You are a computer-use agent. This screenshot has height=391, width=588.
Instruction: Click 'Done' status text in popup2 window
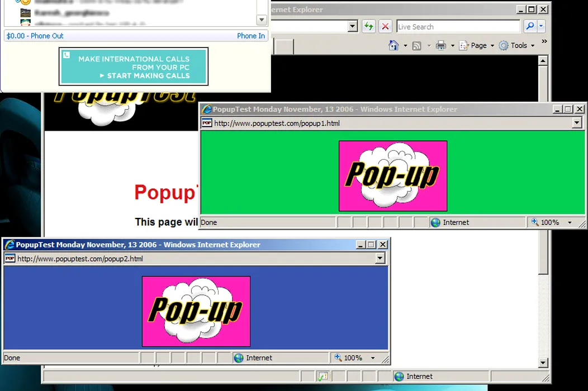tap(12, 357)
